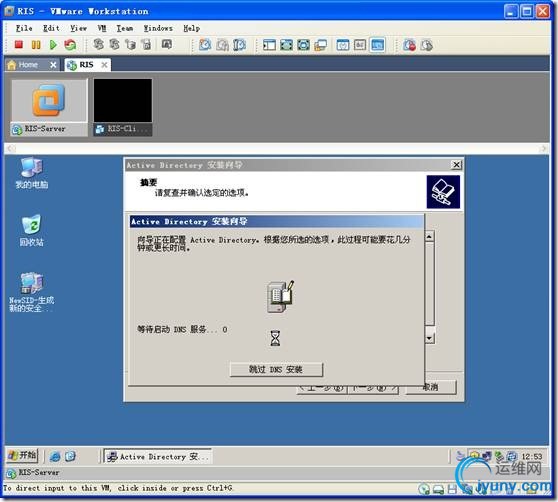The height and width of the screenshot is (502, 558).
Task: Click the record session icon with red dot
Action: 409,45
